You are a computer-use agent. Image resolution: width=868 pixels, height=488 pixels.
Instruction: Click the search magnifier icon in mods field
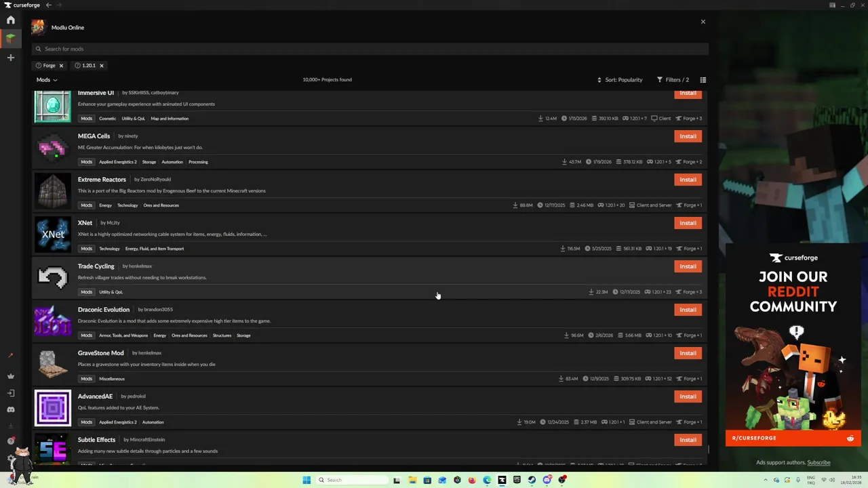point(39,49)
